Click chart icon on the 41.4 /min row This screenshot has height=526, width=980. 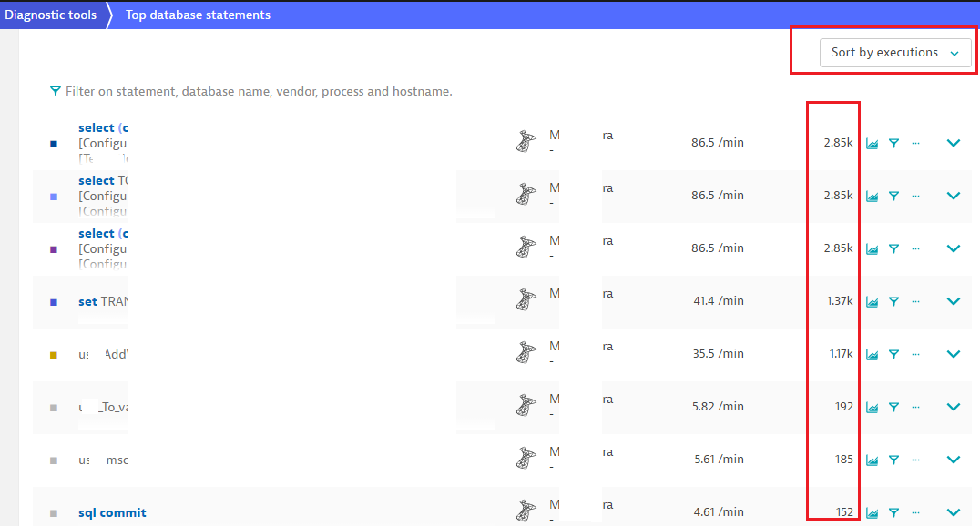[x=872, y=301]
